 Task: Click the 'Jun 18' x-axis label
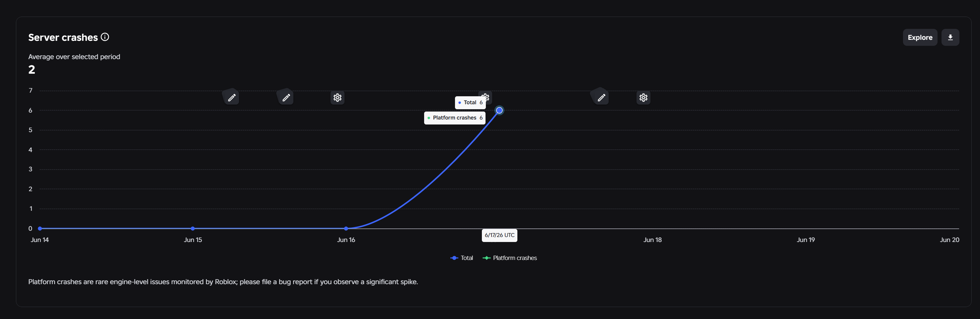652,240
